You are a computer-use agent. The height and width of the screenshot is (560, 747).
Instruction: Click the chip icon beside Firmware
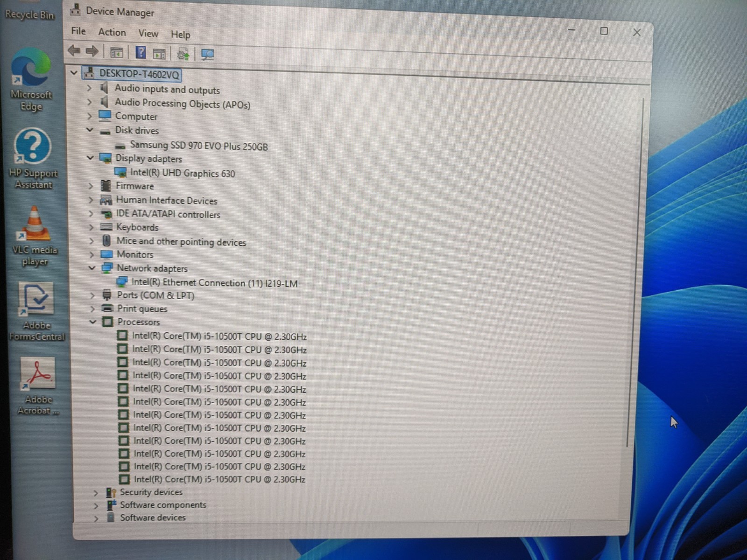106,185
